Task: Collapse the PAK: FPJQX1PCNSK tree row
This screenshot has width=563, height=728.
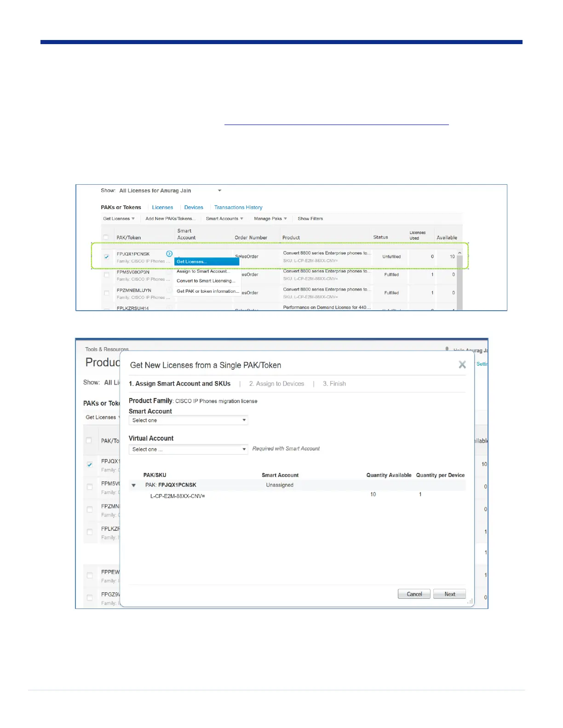Action: point(134,485)
